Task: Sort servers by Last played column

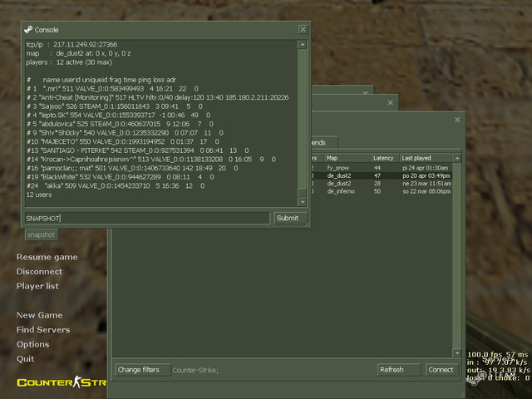Action: pos(426,158)
